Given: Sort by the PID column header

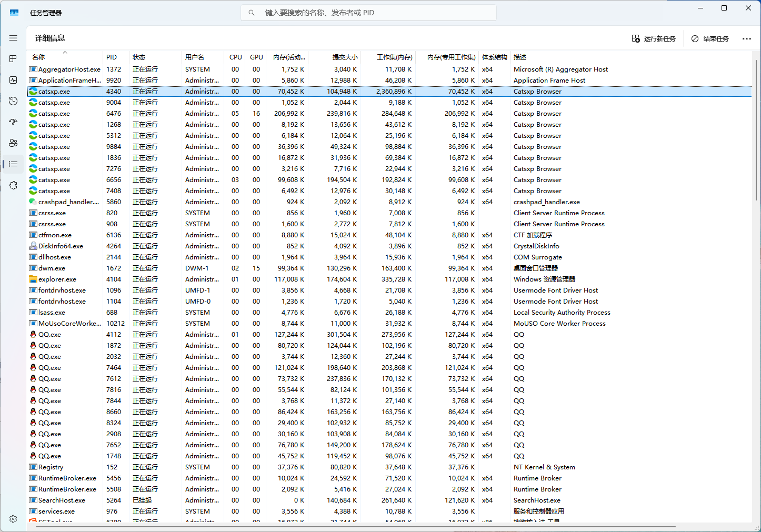Looking at the screenshot, I should point(116,57).
